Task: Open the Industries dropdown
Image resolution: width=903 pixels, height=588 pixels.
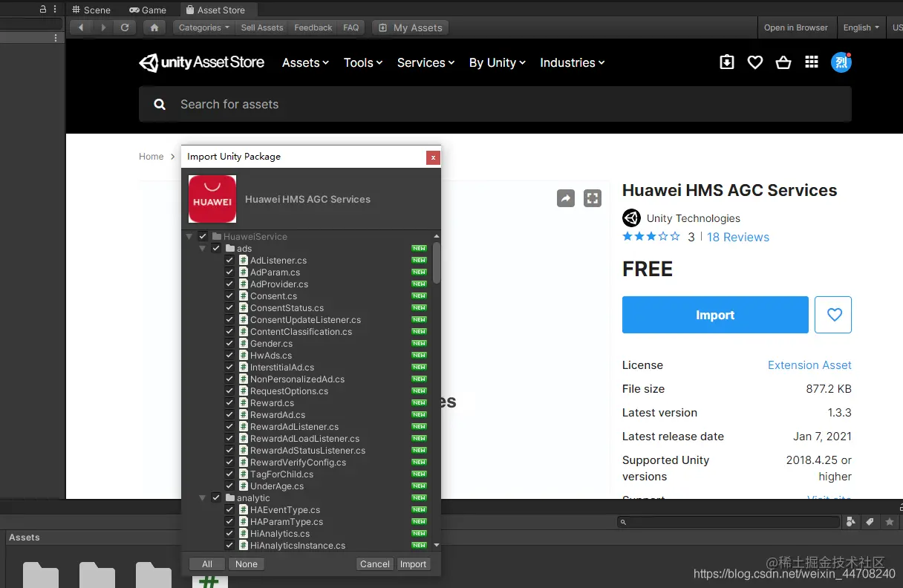Action: tap(573, 63)
